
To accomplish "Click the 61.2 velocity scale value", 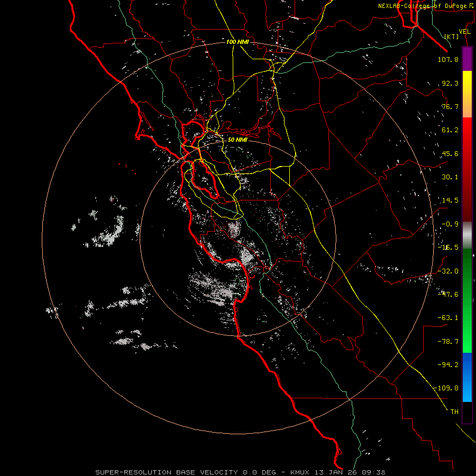I will tap(450, 130).
